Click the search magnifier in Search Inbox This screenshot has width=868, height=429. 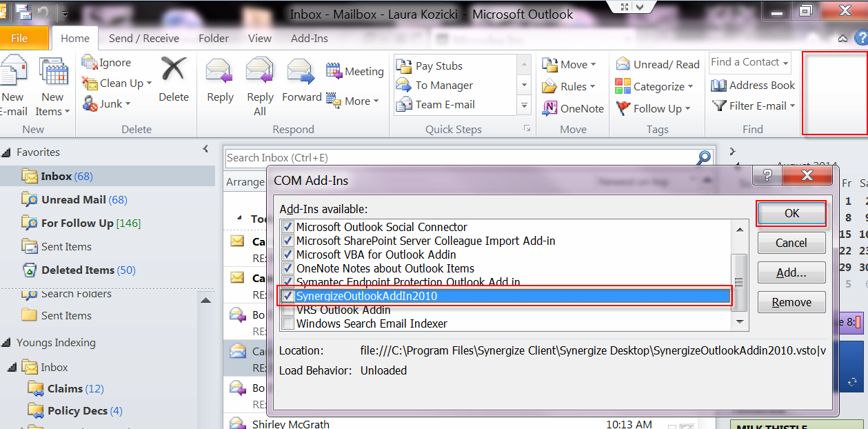tap(703, 157)
